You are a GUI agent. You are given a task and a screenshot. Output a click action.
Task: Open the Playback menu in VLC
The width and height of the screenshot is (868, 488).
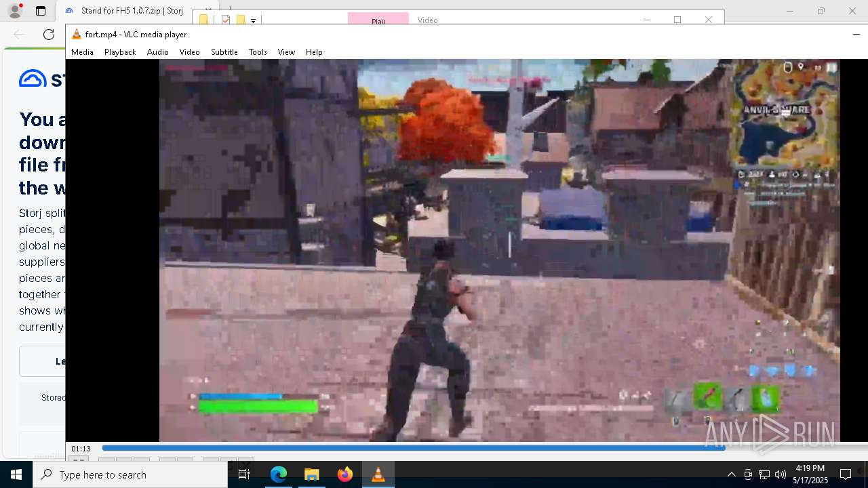pyautogui.click(x=120, y=52)
